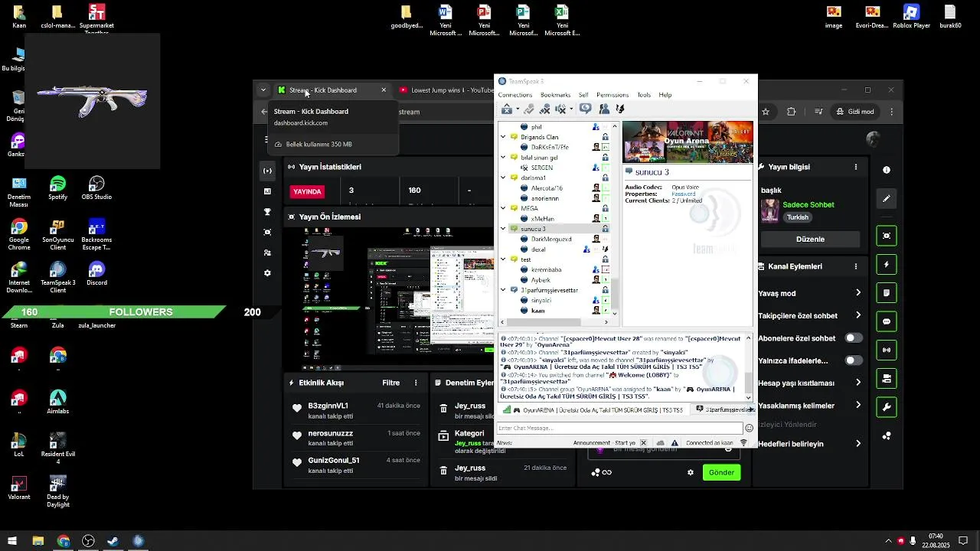Click the Düzenle button
Image resolution: width=980 pixels, height=551 pixels.
pos(810,239)
